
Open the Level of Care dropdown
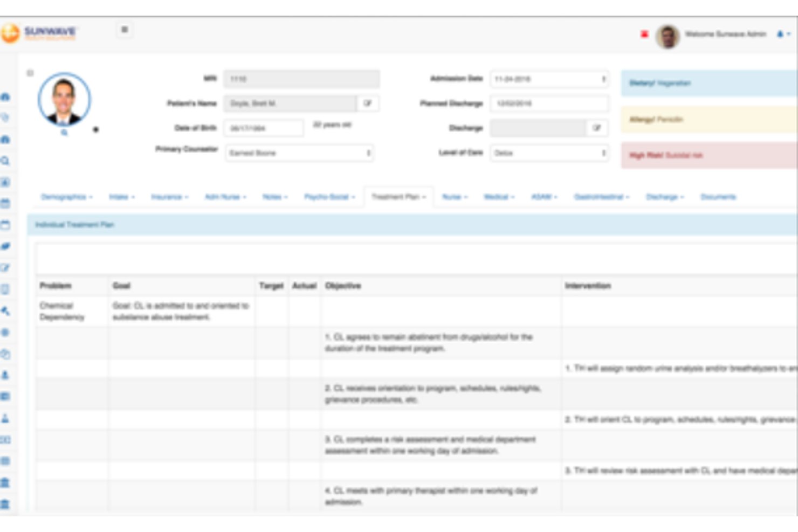point(549,153)
